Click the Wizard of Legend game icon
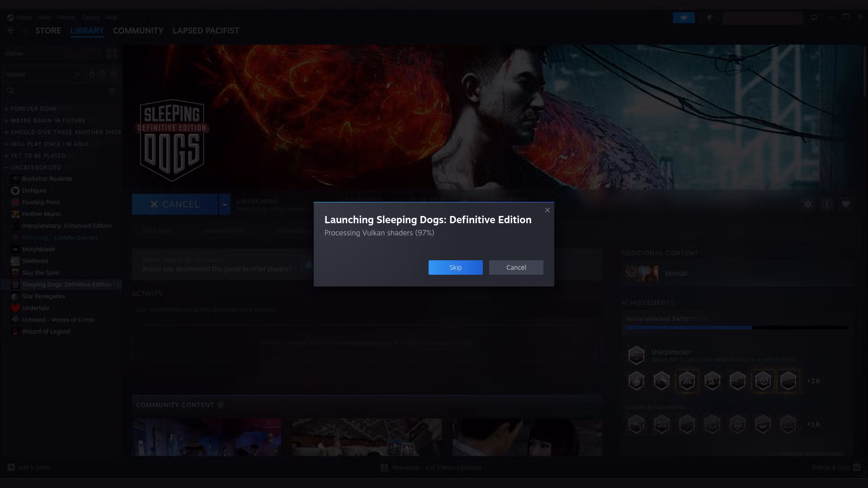The height and width of the screenshot is (488, 868). (15, 332)
